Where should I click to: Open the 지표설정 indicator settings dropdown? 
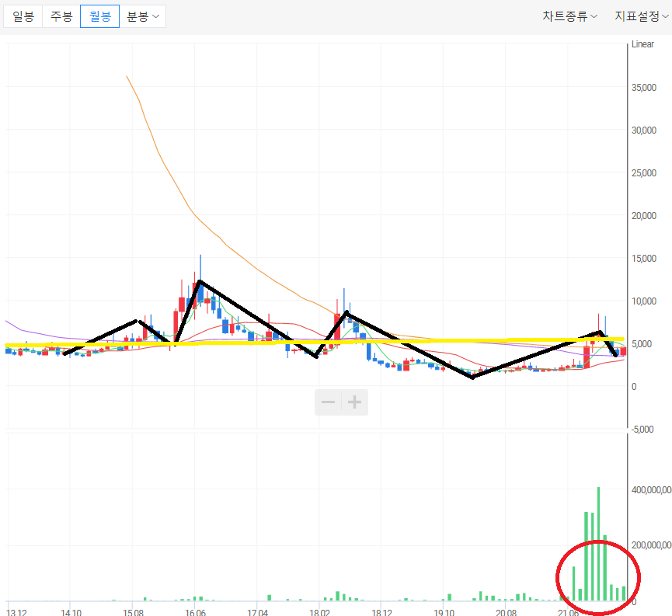coord(642,16)
